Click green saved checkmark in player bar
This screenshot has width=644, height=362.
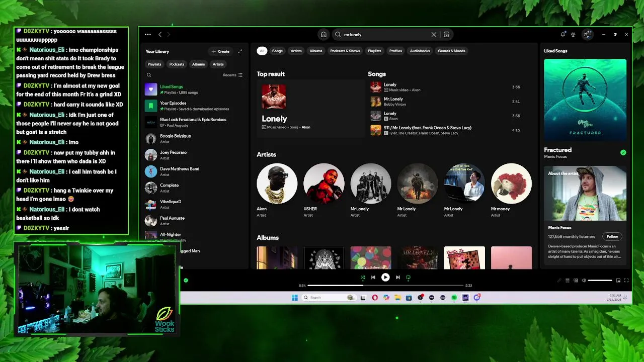click(186, 280)
